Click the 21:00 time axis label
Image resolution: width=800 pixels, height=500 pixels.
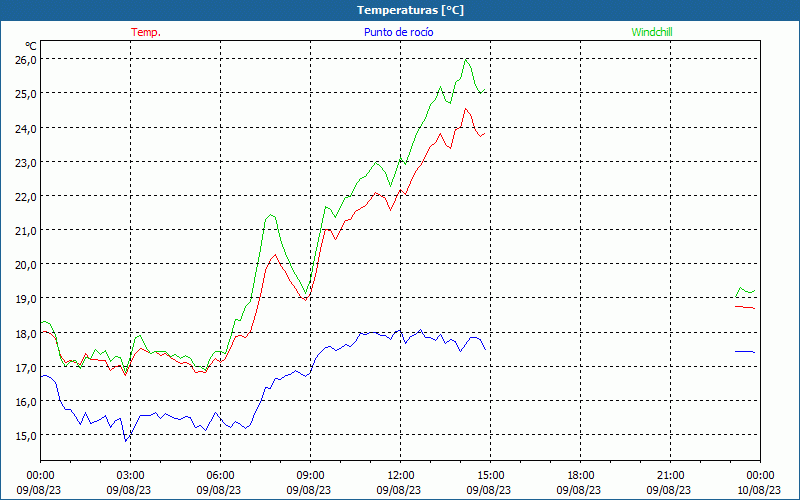click(x=670, y=476)
